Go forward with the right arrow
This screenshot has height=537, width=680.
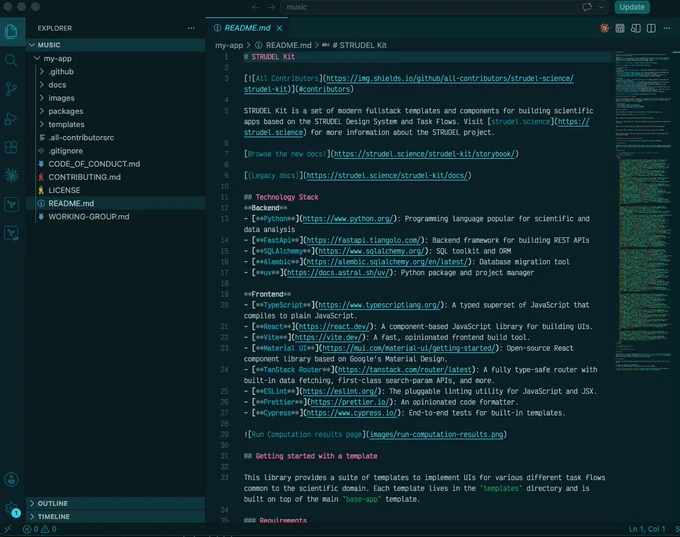[x=271, y=7]
